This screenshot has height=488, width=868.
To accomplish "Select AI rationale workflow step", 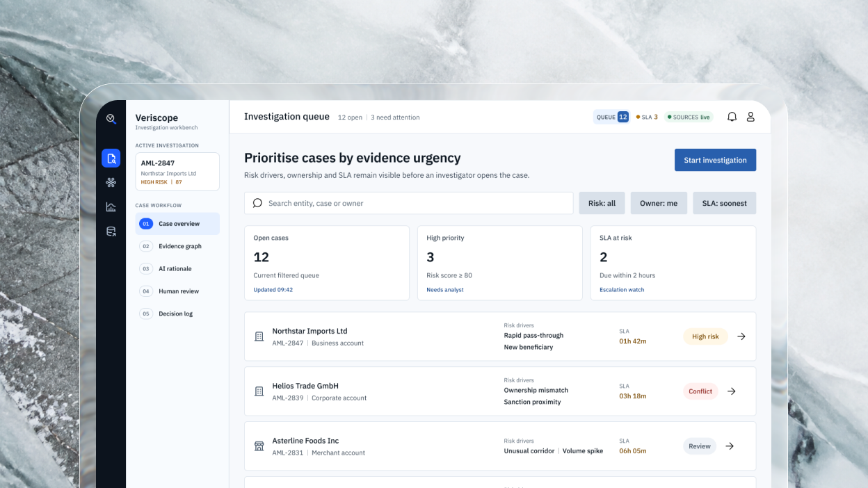I will (x=177, y=268).
